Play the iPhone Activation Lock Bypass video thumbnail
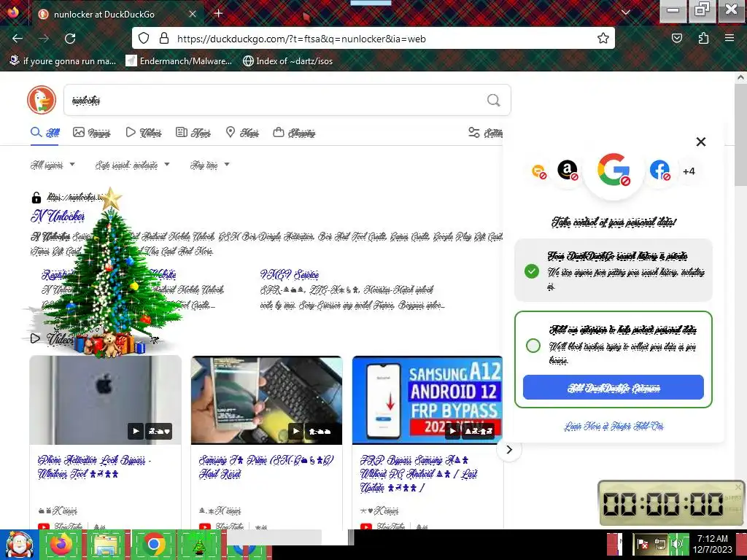747x560 pixels. (x=105, y=400)
